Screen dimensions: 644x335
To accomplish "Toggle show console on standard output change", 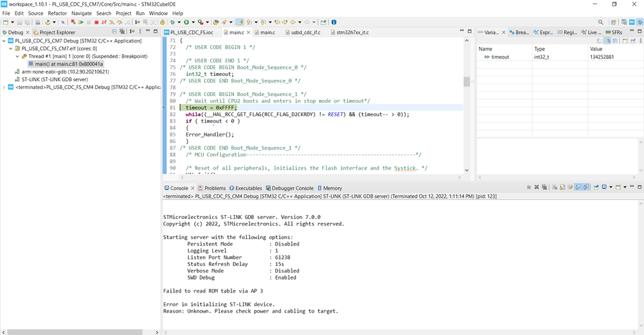I will pos(578,187).
